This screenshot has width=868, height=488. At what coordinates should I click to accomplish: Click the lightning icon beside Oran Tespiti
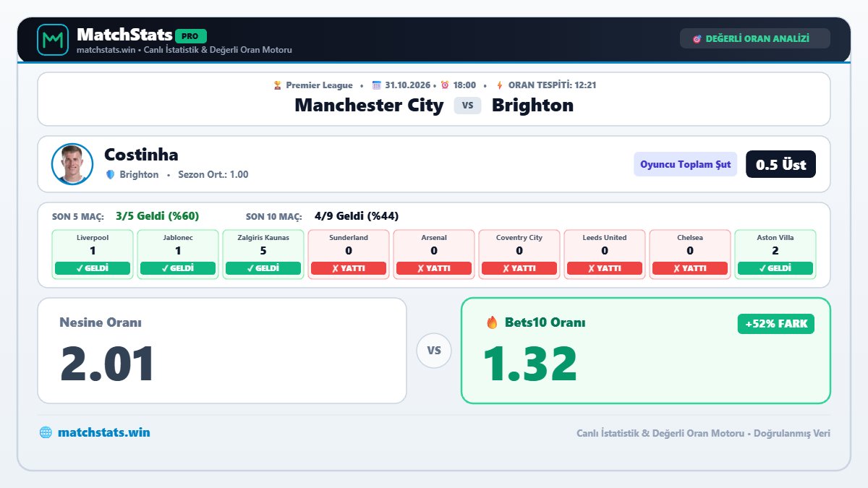click(500, 85)
